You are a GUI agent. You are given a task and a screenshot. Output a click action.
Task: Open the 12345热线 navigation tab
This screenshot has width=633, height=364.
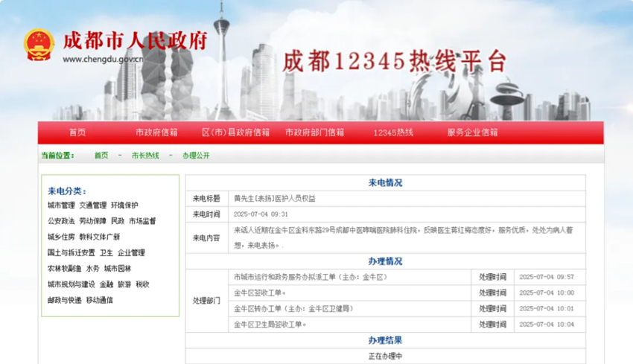[x=393, y=132]
